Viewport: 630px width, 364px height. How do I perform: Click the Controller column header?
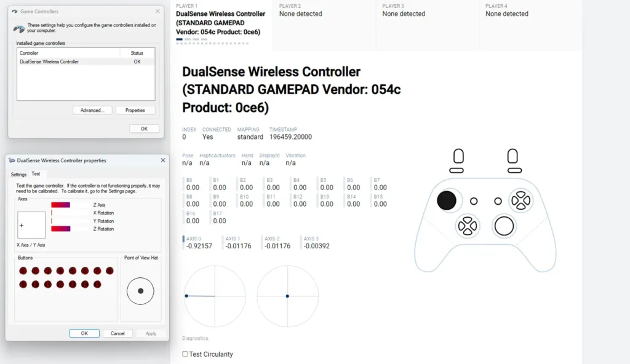click(68, 53)
